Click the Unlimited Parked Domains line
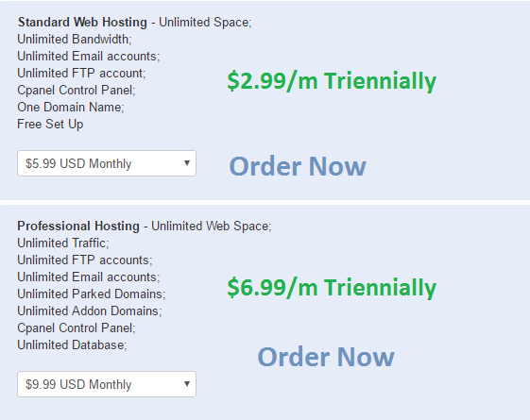 [x=92, y=294]
